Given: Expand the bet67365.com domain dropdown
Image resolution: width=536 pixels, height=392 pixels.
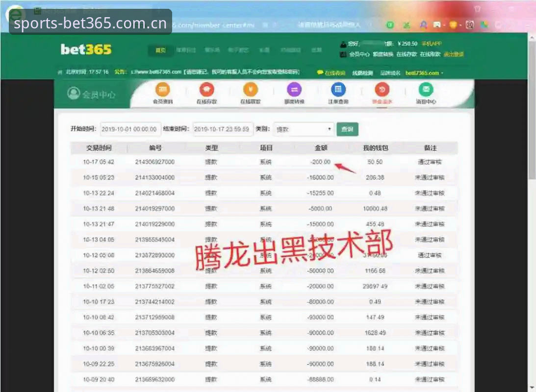Looking at the screenshot, I should click(424, 73).
